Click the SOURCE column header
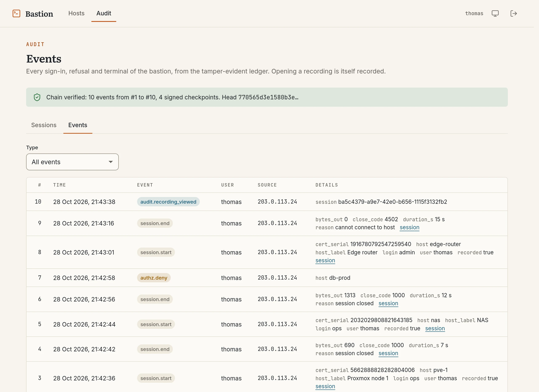539x392 pixels. [x=267, y=185]
